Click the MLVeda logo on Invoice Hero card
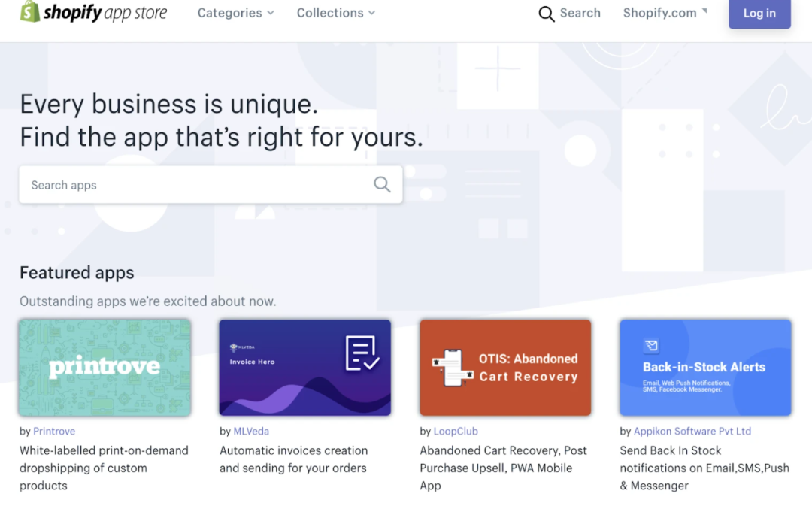 tap(234, 347)
